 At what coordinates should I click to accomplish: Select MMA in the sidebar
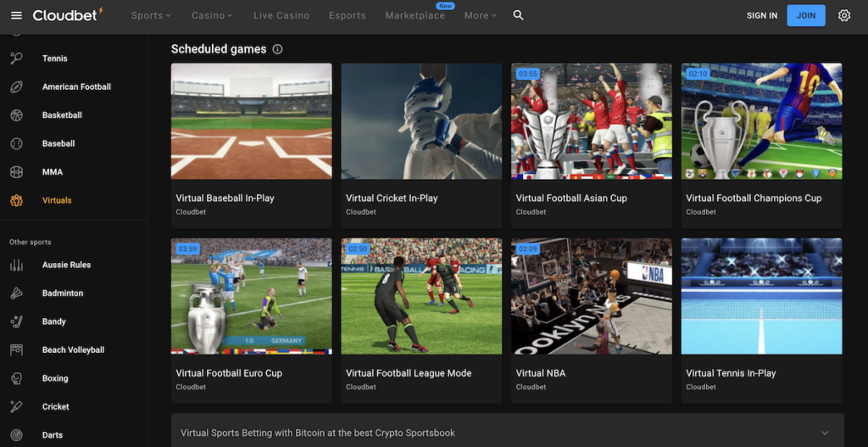53,172
